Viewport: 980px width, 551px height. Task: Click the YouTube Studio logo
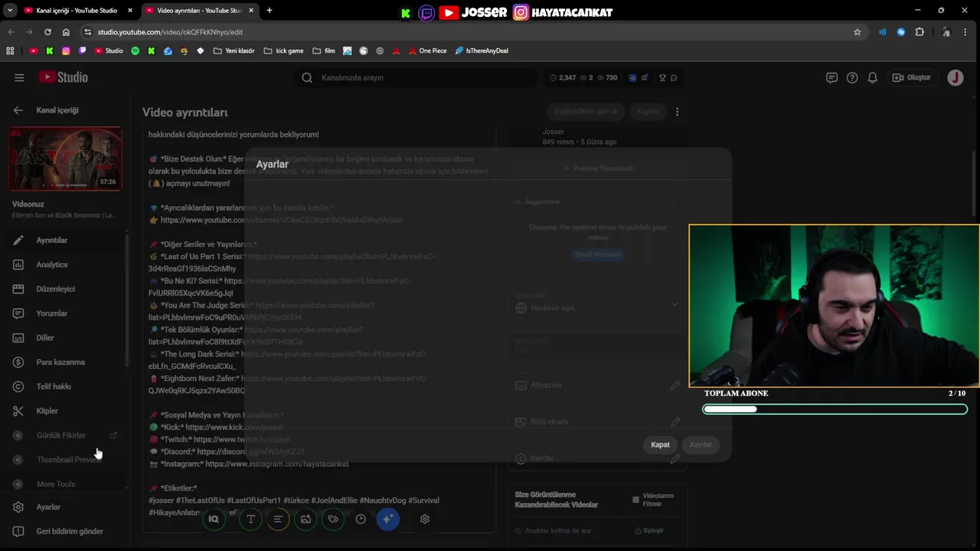pyautogui.click(x=64, y=77)
